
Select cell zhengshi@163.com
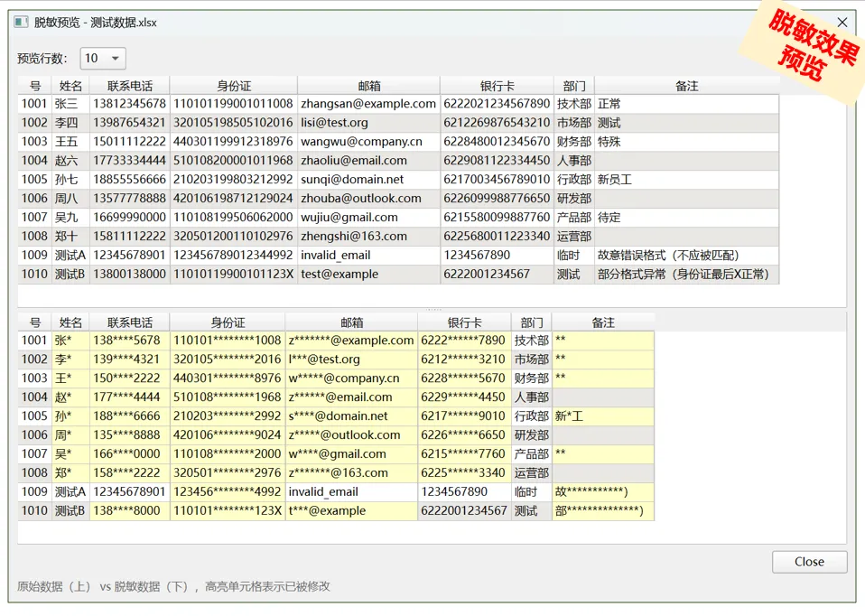point(368,237)
